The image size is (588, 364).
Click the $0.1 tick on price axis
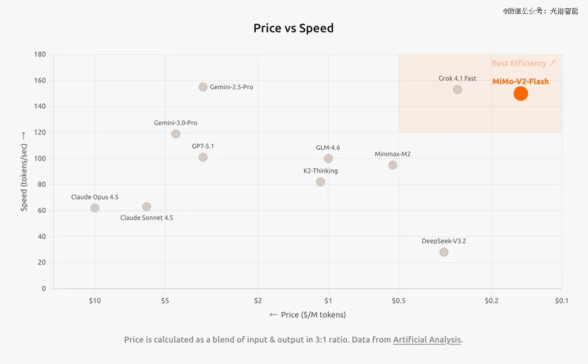pos(561,300)
